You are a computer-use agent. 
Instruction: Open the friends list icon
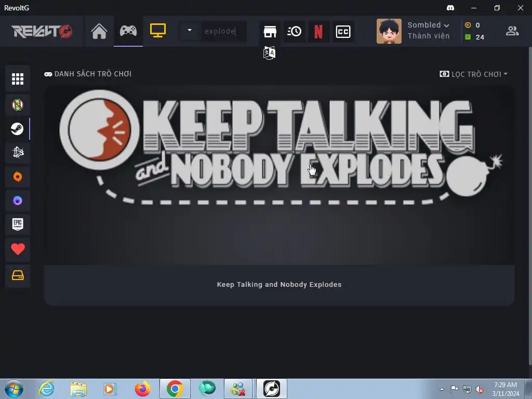coord(512,31)
